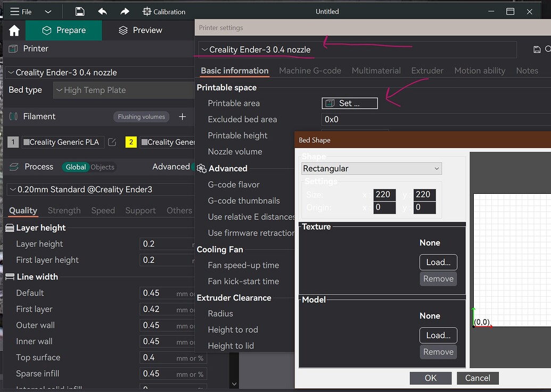The height and width of the screenshot is (392, 551).
Task: Select filament slot 1 color swatch
Action: click(13, 142)
